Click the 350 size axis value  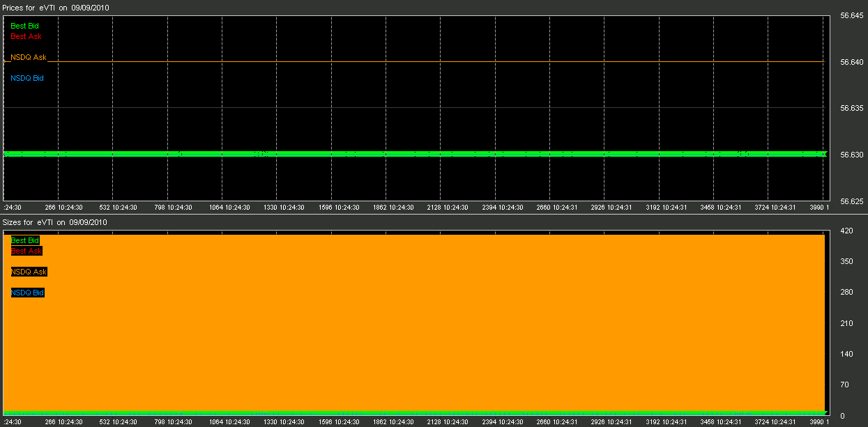847,261
